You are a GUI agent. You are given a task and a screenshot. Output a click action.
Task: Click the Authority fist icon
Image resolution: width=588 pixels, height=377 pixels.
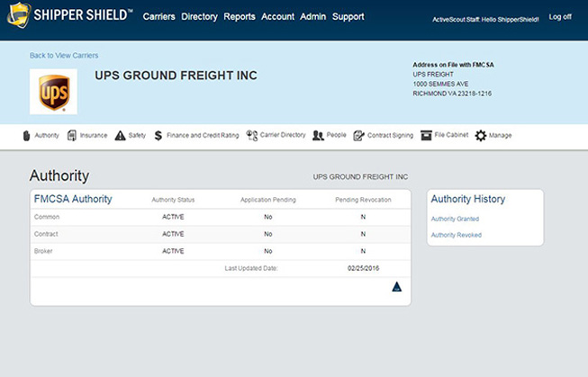[x=26, y=135]
